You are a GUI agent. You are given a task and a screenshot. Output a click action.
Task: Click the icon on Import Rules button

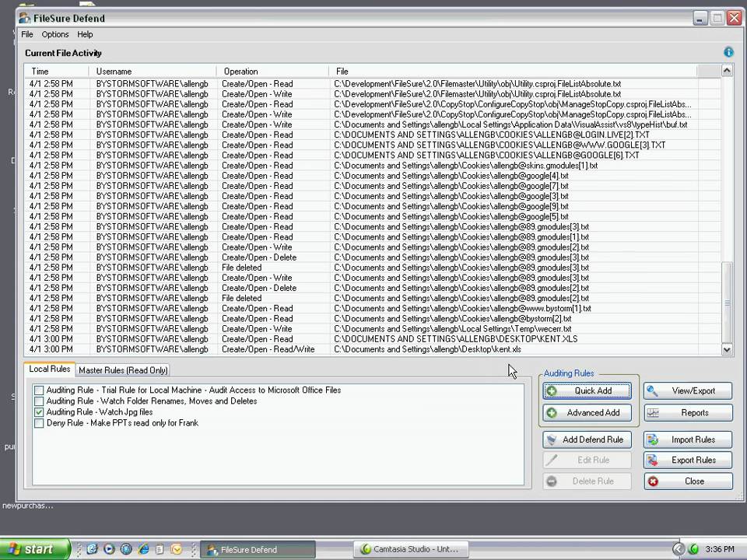[x=653, y=439]
